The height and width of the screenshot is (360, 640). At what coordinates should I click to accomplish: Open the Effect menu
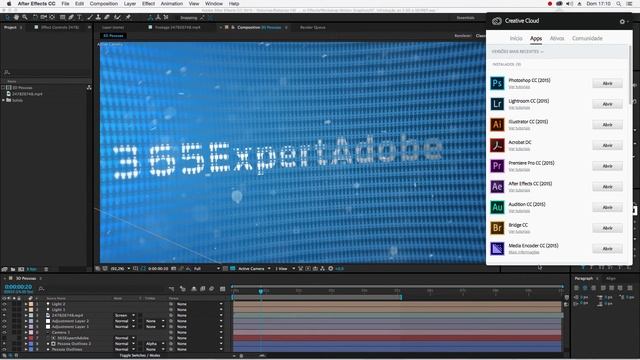148,4
